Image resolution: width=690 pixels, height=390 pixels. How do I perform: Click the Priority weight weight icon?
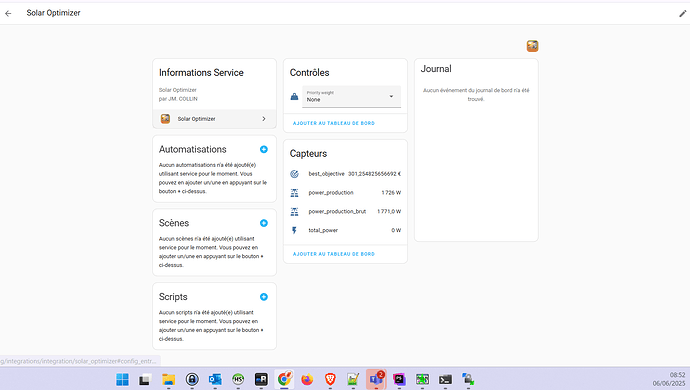[x=294, y=96]
